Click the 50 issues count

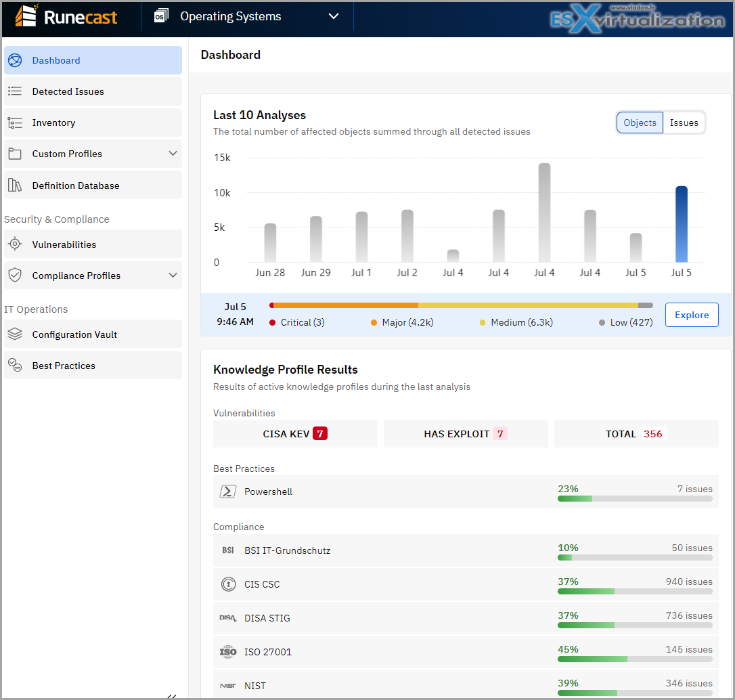(692, 548)
